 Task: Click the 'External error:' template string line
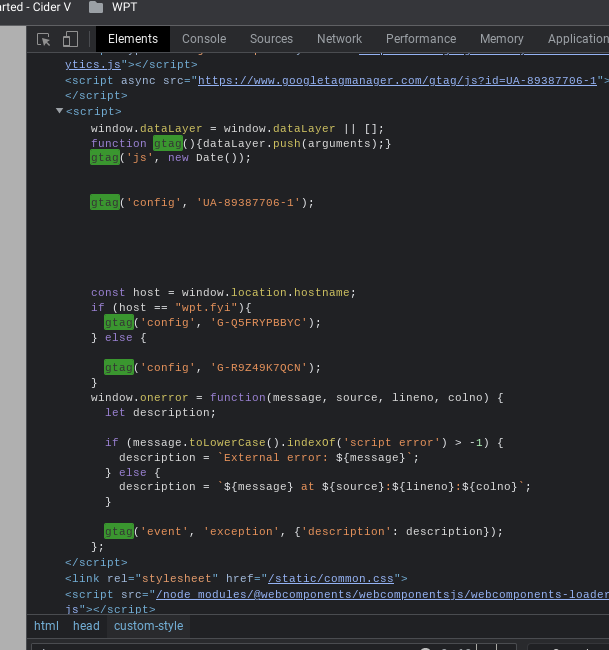coord(269,458)
